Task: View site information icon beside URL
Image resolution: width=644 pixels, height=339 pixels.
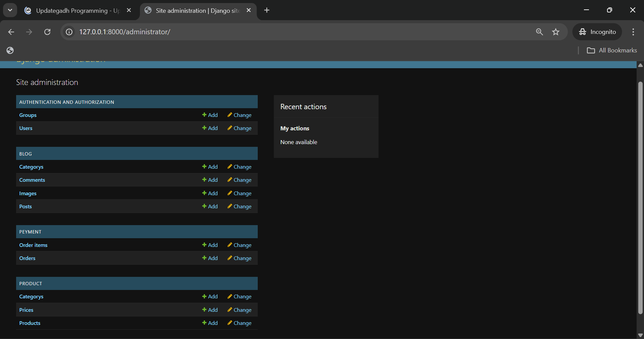Action: coord(69,32)
